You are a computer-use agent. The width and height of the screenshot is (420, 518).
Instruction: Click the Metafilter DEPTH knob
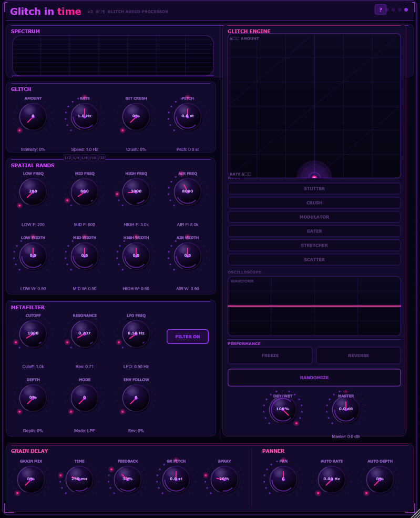33,398
